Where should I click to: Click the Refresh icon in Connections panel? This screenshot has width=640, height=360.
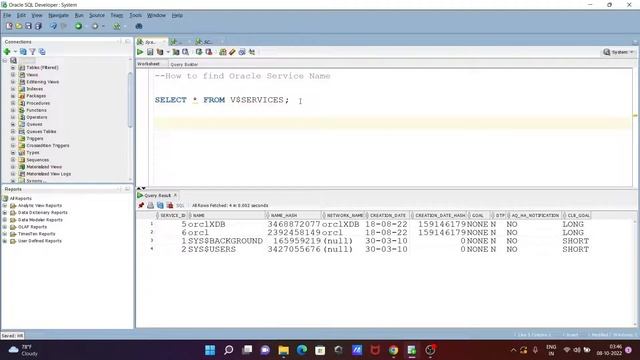[23, 51]
